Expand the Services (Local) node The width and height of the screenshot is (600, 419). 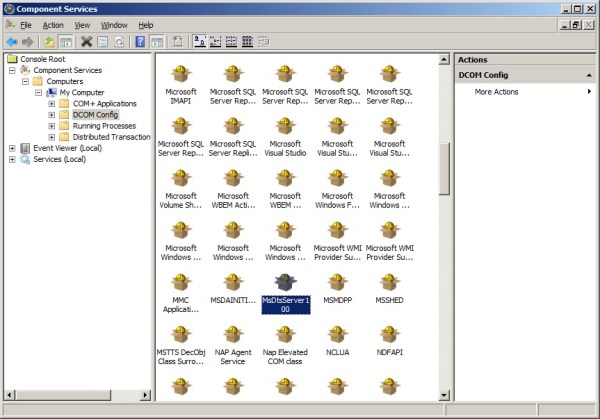[x=12, y=159]
